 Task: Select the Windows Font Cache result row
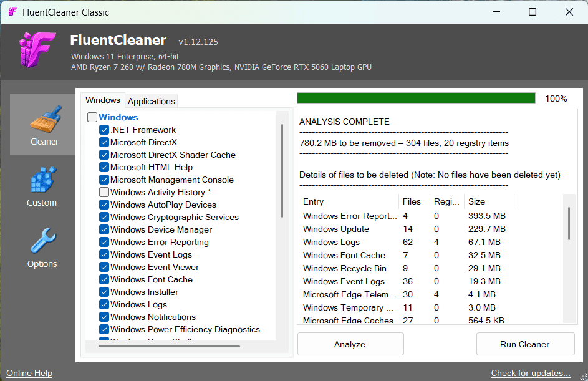pos(407,256)
